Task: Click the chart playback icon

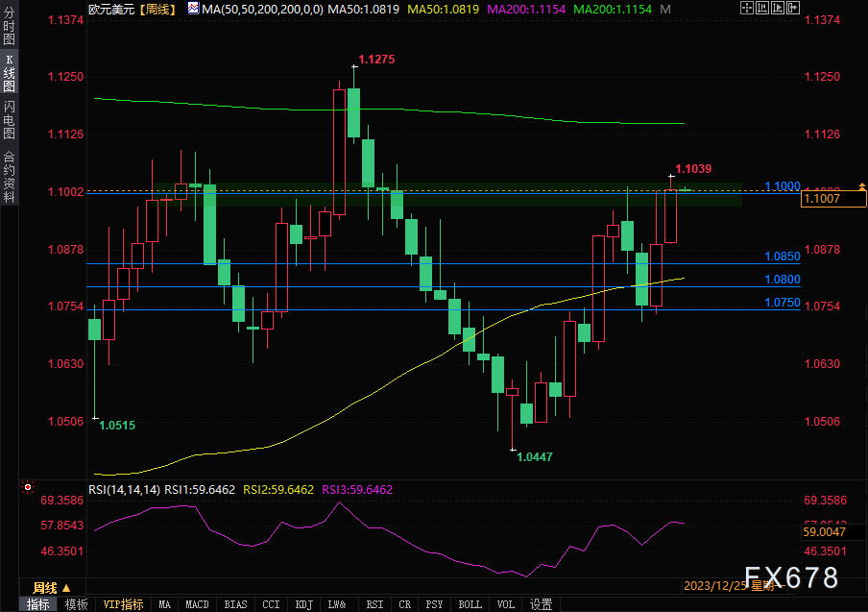Action: click(778, 8)
